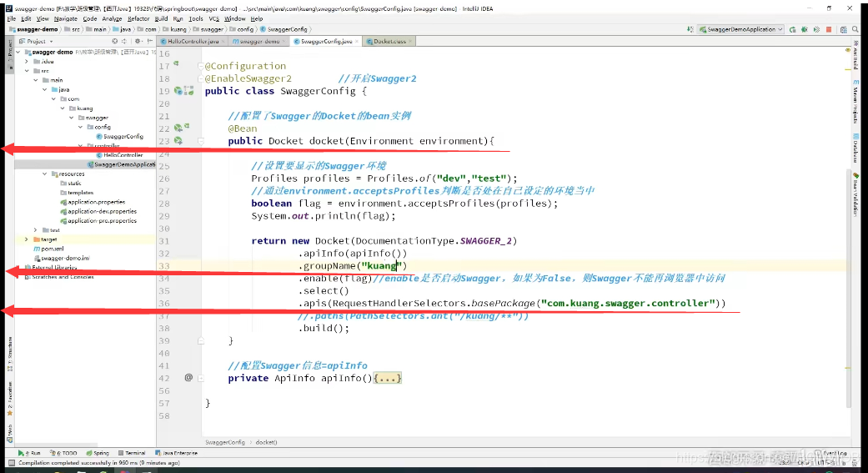Open the Project panel settings gear

[138, 41]
